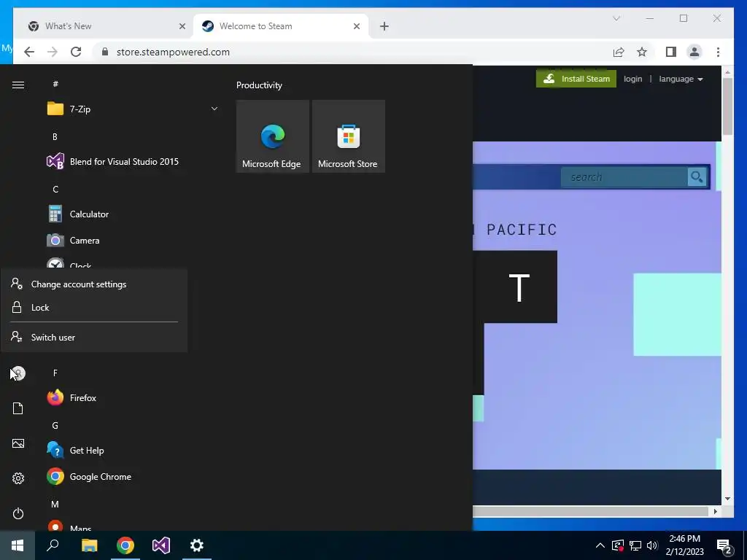Share this page icon in Chrome
Viewport: 747px width, 560px height.
pos(619,52)
